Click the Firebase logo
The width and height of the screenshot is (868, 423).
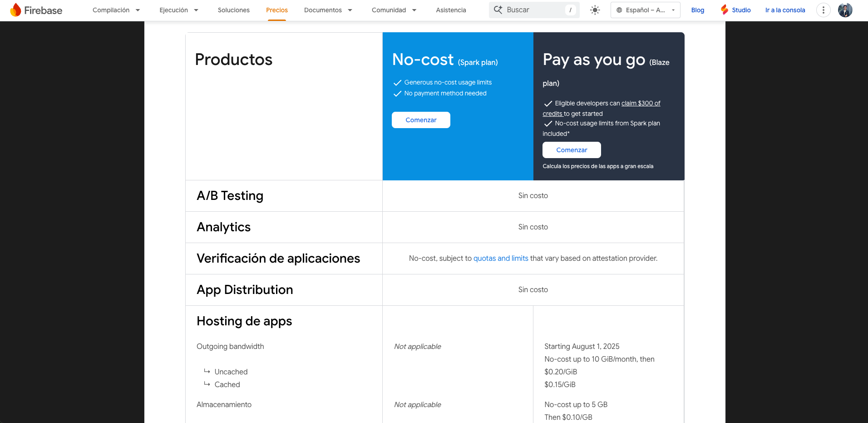click(x=36, y=10)
